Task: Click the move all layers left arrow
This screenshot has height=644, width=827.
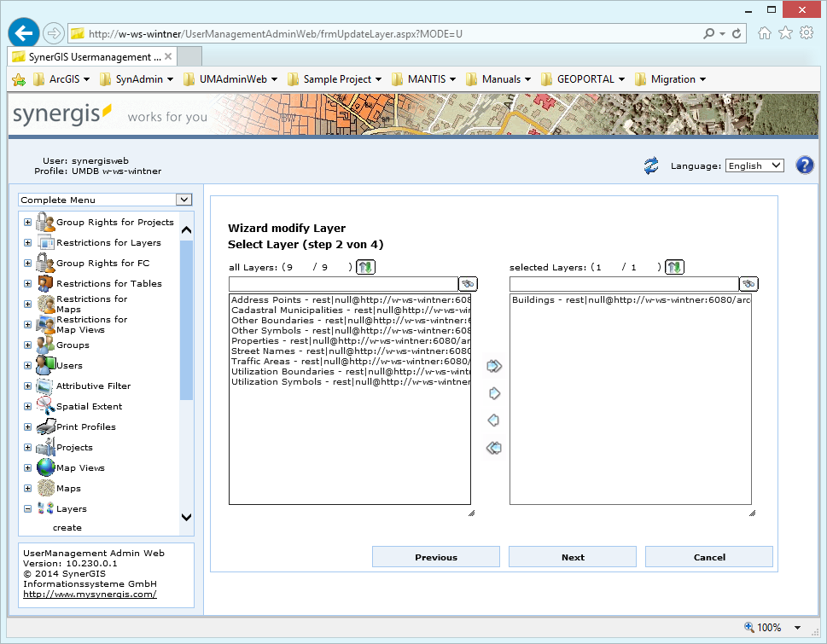Action: (x=493, y=448)
